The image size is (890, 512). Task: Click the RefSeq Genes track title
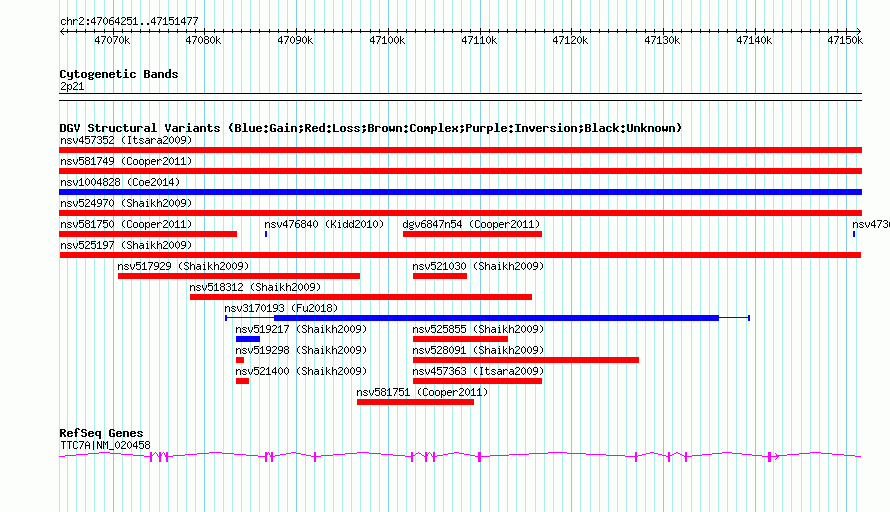[101, 433]
